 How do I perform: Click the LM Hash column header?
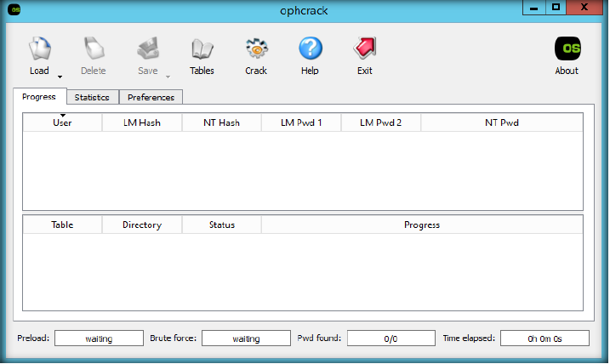142,122
